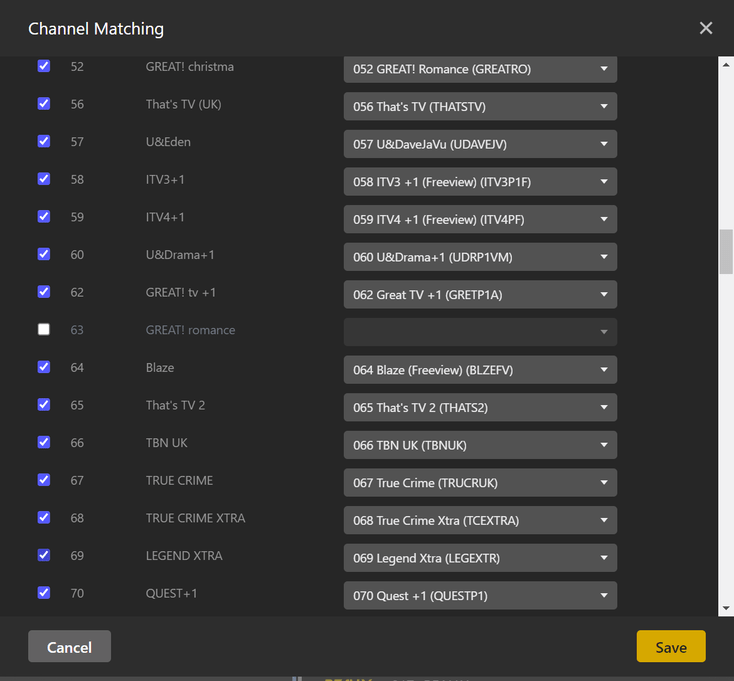Click the Cancel button
This screenshot has width=734, height=681.
(69, 646)
